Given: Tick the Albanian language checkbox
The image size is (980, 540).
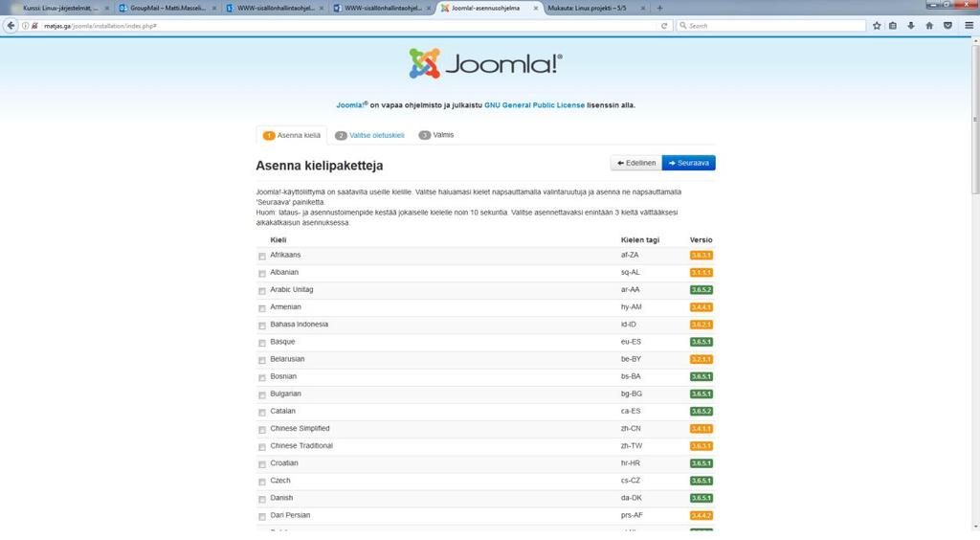Looking at the screenshot, I should [x=262, y=274].
